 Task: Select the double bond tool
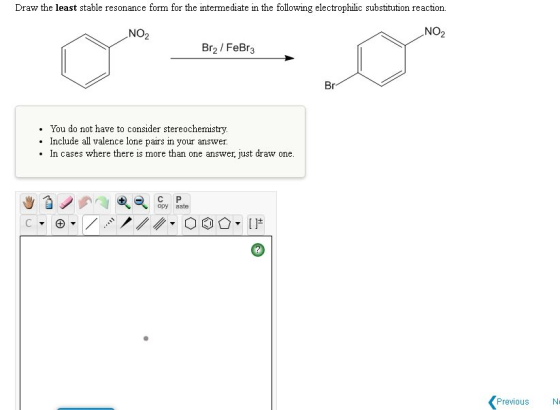pyautogui.click(x=142, y=224)
